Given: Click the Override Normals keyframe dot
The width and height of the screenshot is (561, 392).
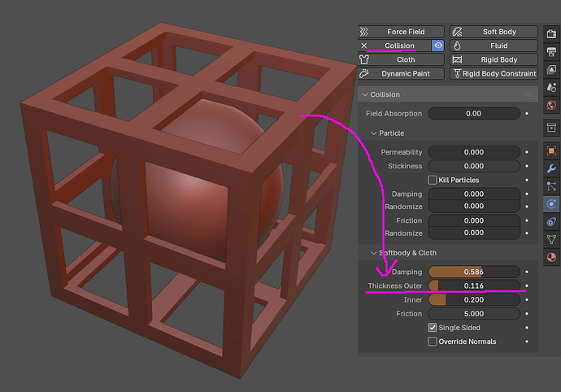Looking at the screenshot, I should click(527, 342).
